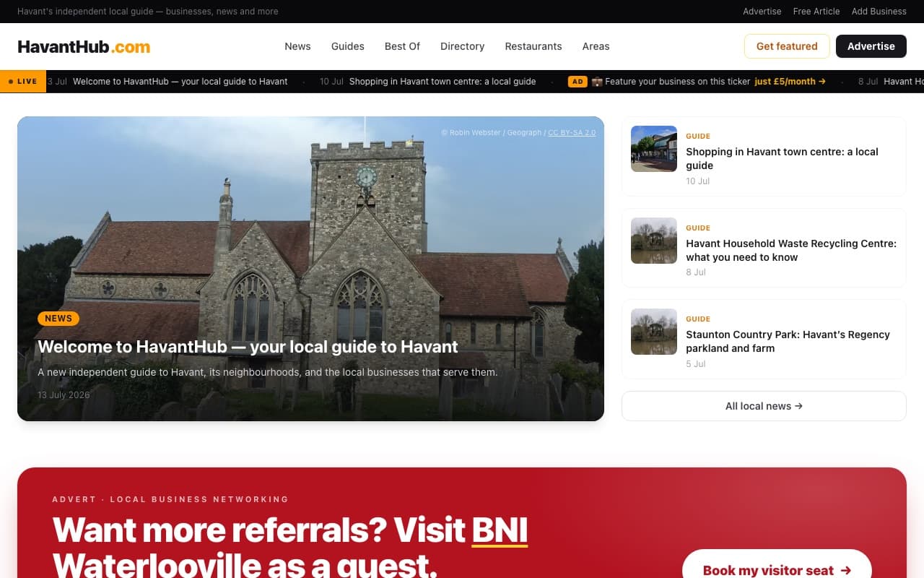The image size is (924, 578).
Task: Open the hero headline 'Welcome to HavantHub'
Action: point(248,347)
